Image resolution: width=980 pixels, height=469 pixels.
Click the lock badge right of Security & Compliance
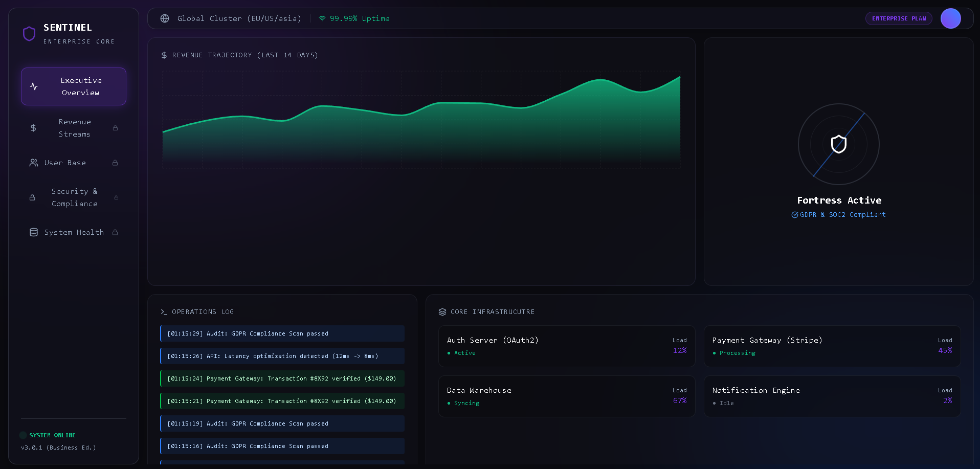(116, 197)
